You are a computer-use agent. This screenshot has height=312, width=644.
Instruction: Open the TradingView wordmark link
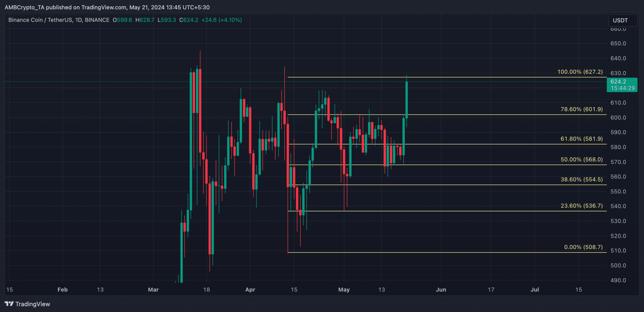pyautogui.click(x=33, y=304)
